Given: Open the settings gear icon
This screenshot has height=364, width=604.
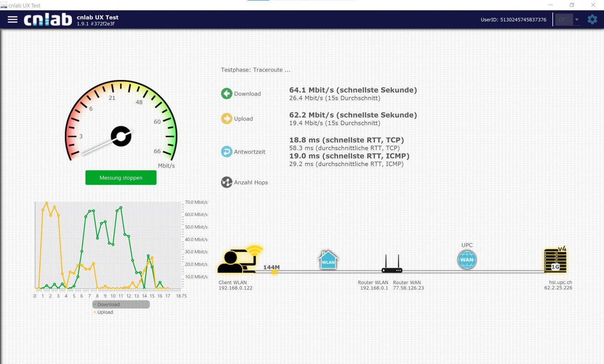Looking at the screenshot, I should (592, 19).
